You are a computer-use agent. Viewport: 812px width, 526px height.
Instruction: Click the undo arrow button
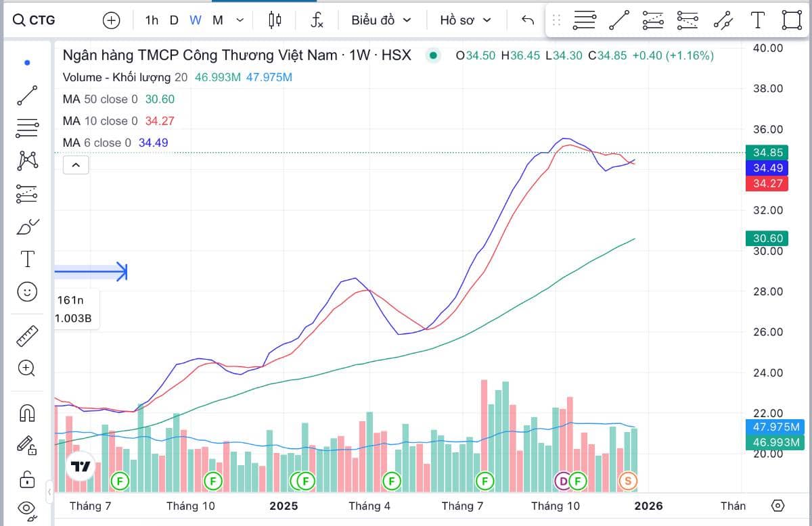click(528, 20)
